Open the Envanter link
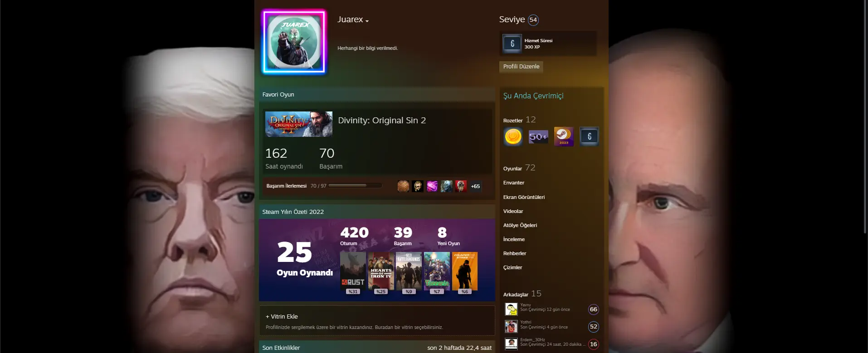The height and width of the screenshot is (353, 868). 514,183
